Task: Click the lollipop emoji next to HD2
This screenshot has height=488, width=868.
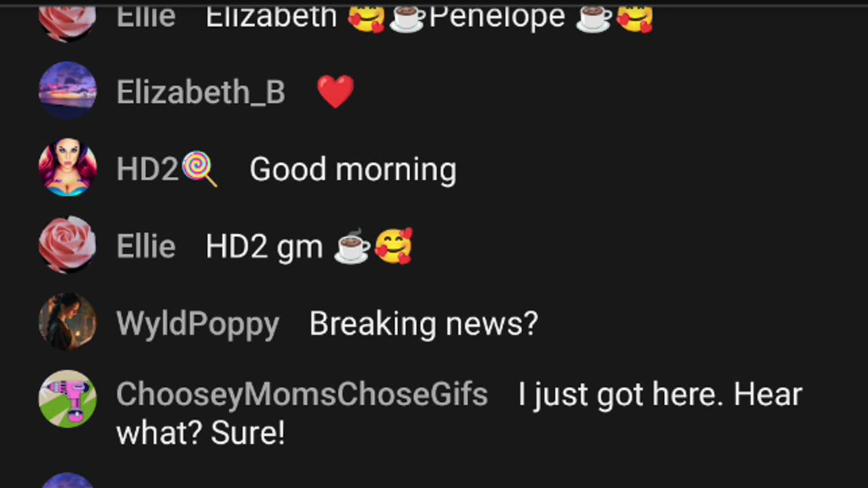Action: [199, 169]
